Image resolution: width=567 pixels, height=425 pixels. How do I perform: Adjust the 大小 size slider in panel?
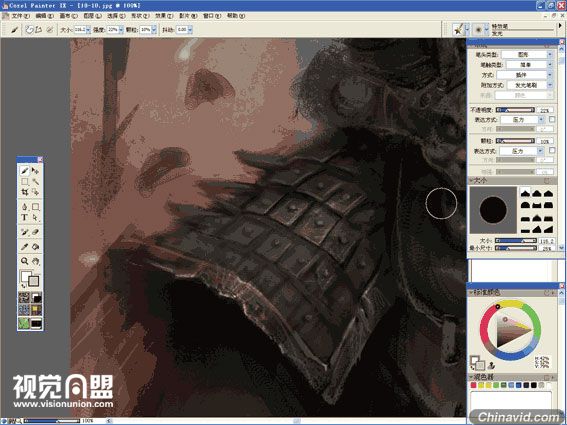[x=516, y=240]
